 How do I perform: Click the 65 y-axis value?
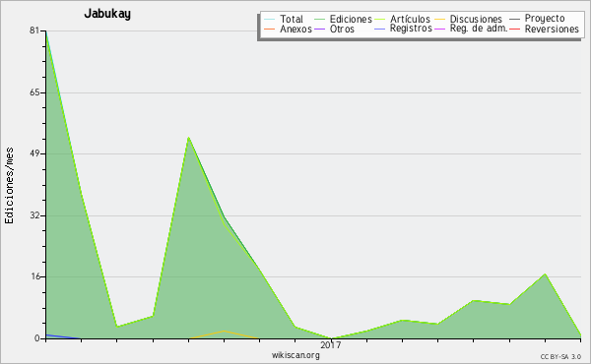[34, 92]
